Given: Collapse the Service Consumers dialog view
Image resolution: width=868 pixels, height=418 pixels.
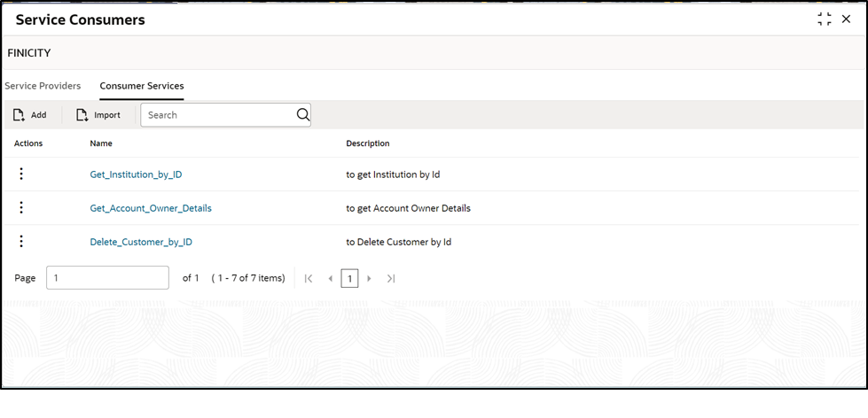Looking at the screenshot, I should tap(825, 19).
